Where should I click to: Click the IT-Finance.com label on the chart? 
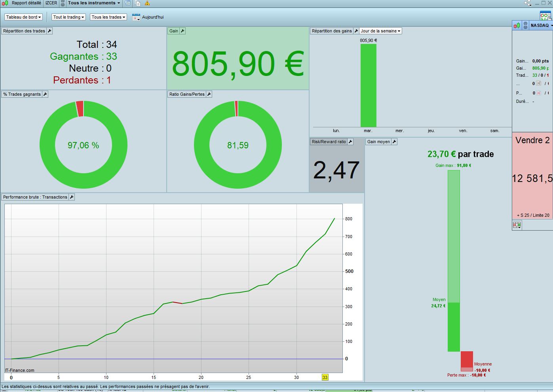[20, 371]
